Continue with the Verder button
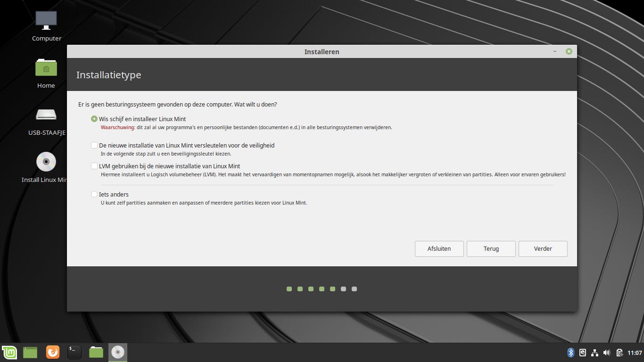Image resolution: width=644 pixels, height=362 pixels. 543,249
